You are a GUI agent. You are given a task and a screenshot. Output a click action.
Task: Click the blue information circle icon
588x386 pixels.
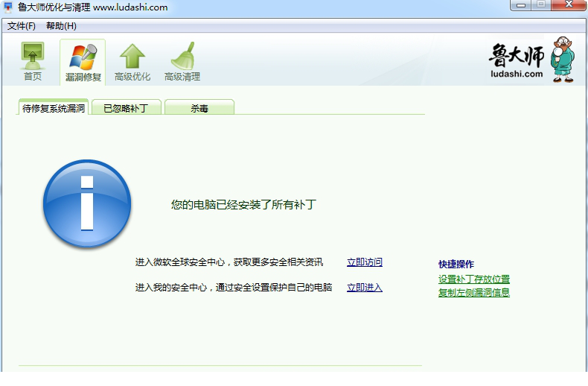(87, 203)
